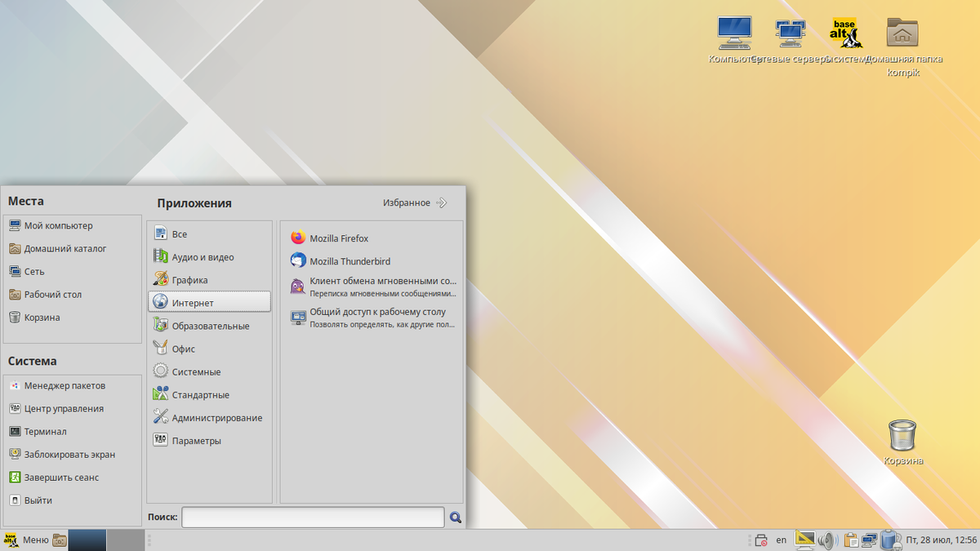This screenshot has height=551, width=980.
Task: Switch to Избранное favorites view
Action: pyautogui.click(x=415, y=202)
